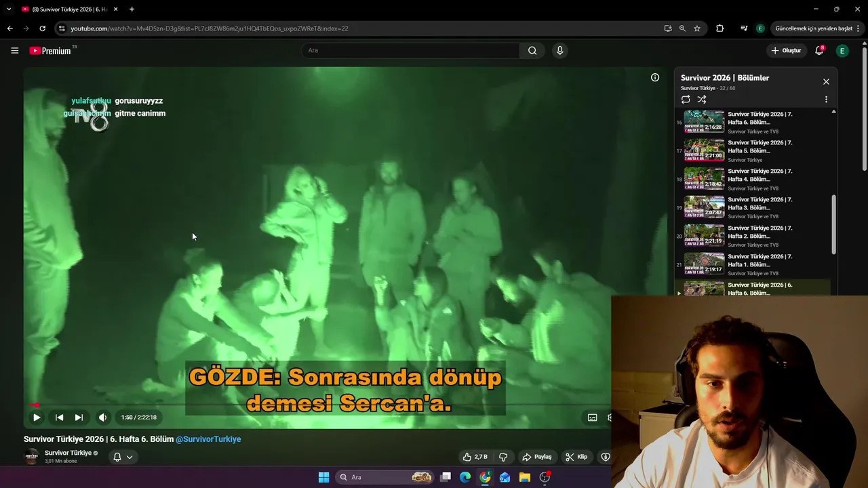The width and height of the screenshot is (868, 488).
Task: Play playlist item 21, Hafta 1. Bölüm
Action: 753,265
